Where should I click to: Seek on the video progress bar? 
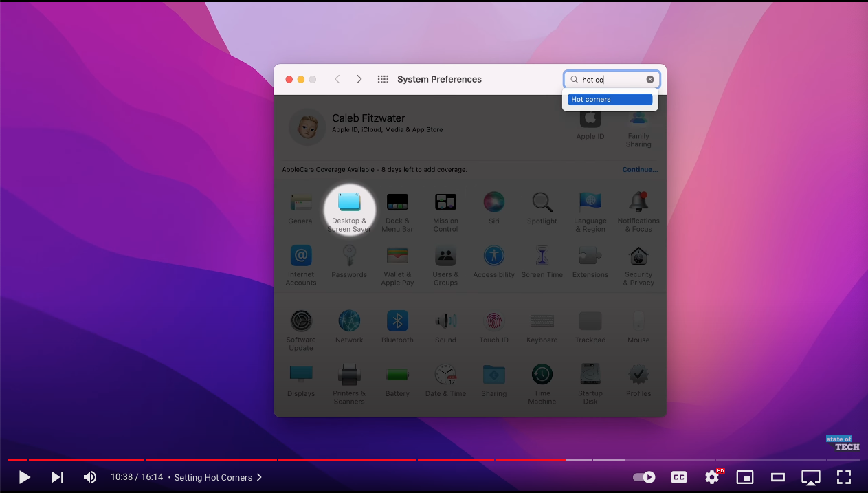pos(434,459)
